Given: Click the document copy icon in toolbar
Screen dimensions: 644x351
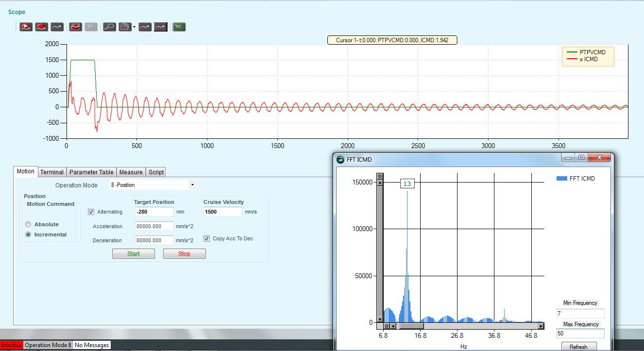Looking at the screenshot, I should (x=125, y=27).
